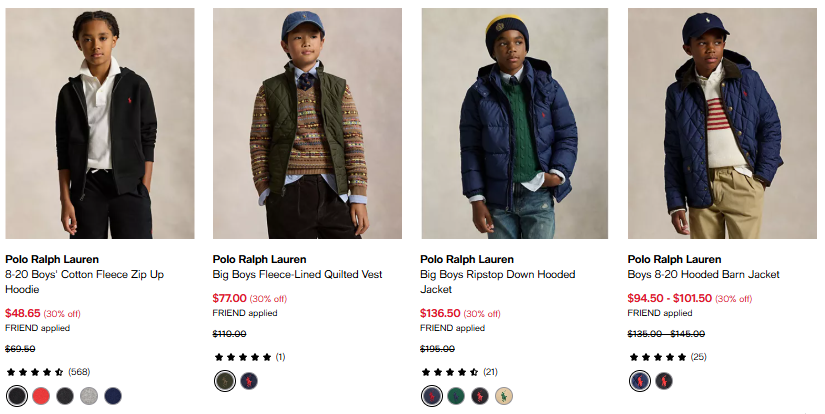This screenshot has width=825, height=414.
Task: View the green quilted vest product photo
Action: coord(307,123)
